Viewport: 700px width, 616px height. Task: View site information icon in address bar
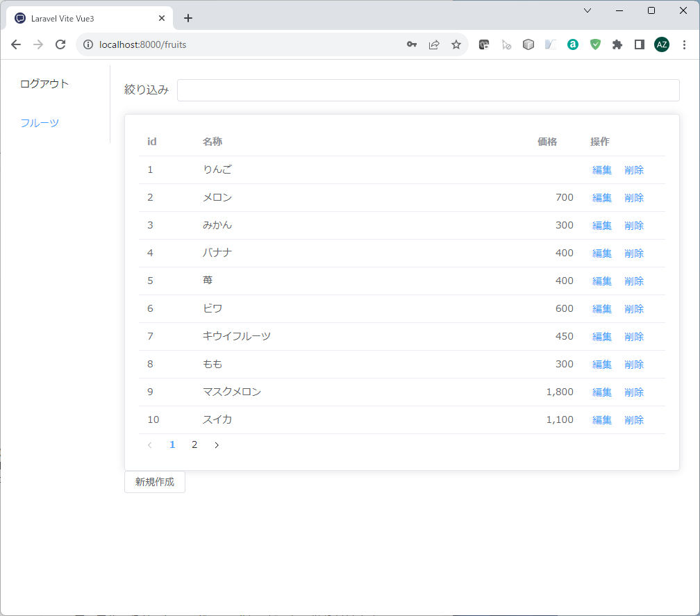(88, 44)
